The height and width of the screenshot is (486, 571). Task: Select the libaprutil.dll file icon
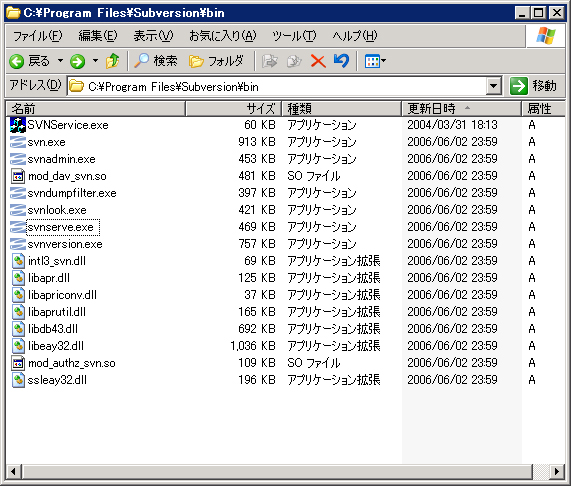pyautogui.click(x=18, y=312)
